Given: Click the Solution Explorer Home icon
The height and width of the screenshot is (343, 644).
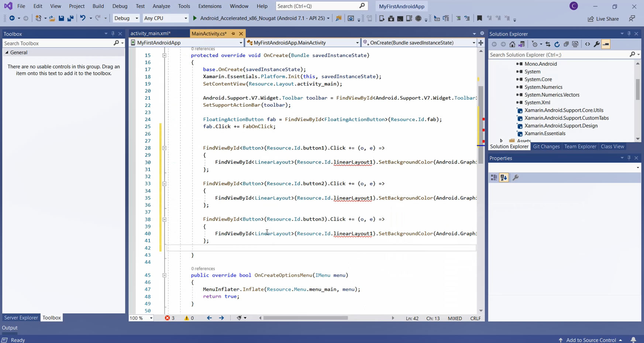Looking at the screenshot, I should 512,44.
